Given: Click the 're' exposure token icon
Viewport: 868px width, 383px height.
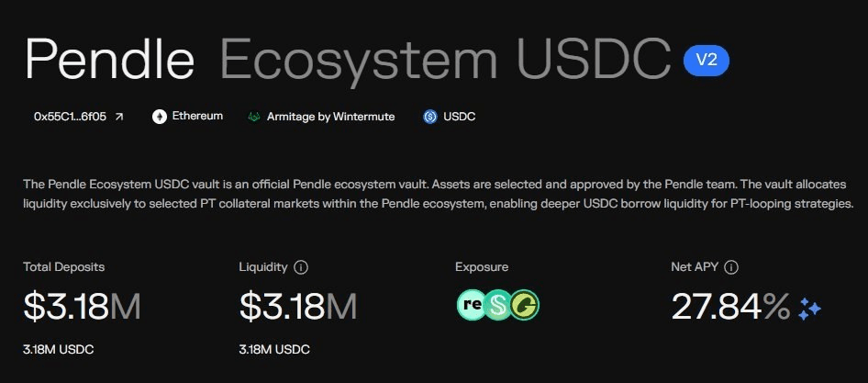Looking at the screenshot, I should pos(471,306).
